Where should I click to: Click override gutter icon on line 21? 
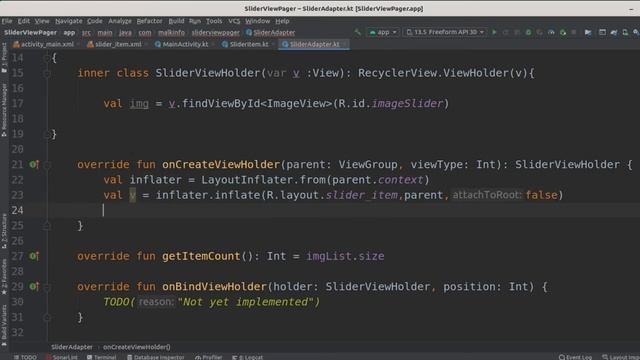tap(34, 164)
